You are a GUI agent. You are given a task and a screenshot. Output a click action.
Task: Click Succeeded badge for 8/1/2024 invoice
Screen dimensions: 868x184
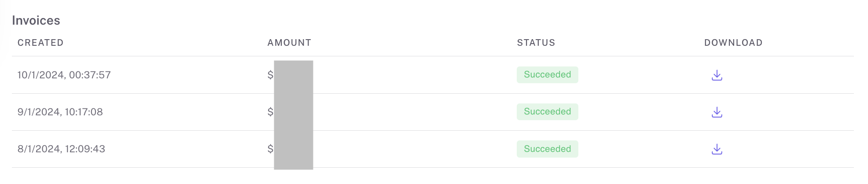(x=547, y=149)
